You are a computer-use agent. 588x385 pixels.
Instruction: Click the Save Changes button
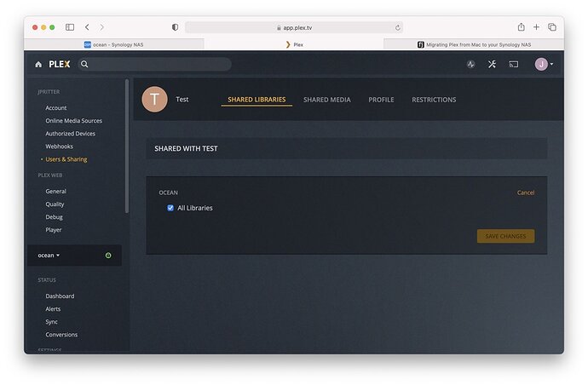click(505, 236)
